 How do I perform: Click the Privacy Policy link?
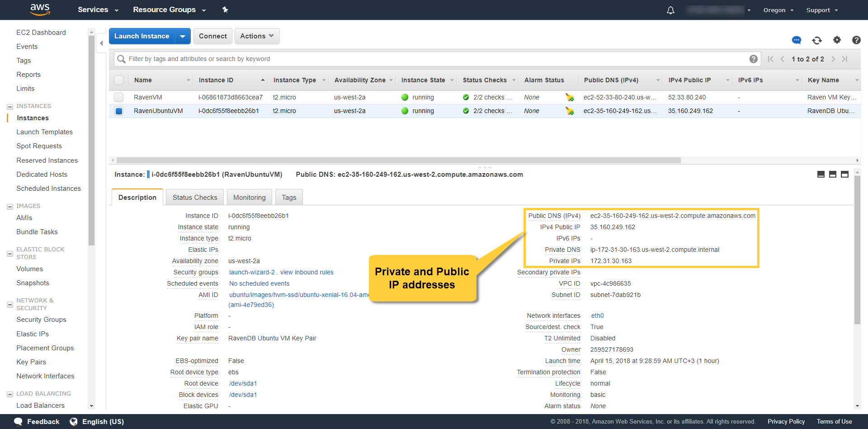[786, 421]
